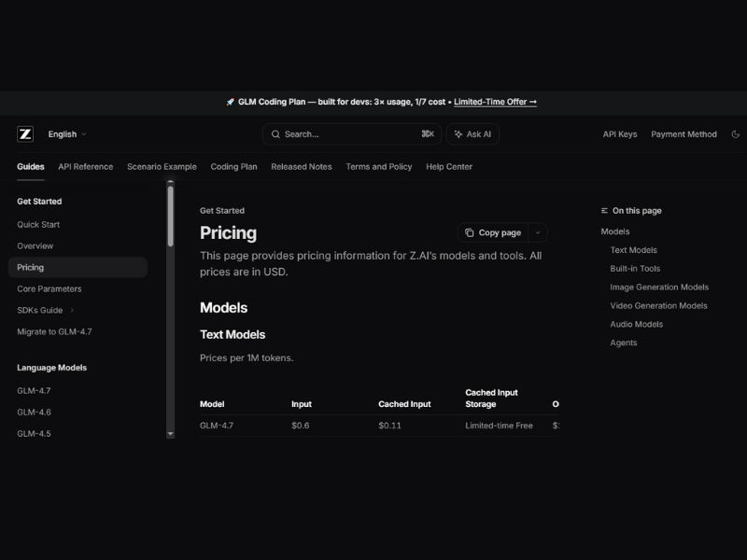Go to API Keys page

click(620, 134)
